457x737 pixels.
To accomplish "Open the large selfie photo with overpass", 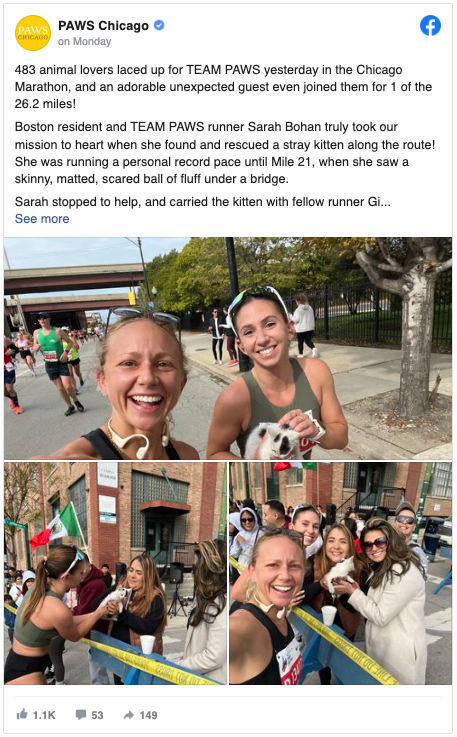I will pos(228,348).
